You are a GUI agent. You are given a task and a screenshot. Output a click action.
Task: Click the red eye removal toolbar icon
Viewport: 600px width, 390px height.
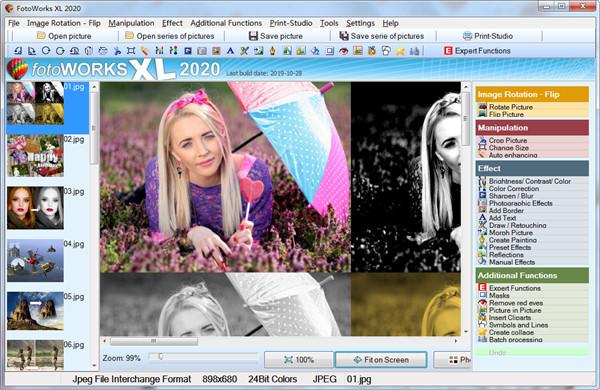click(x=343, y=51)
